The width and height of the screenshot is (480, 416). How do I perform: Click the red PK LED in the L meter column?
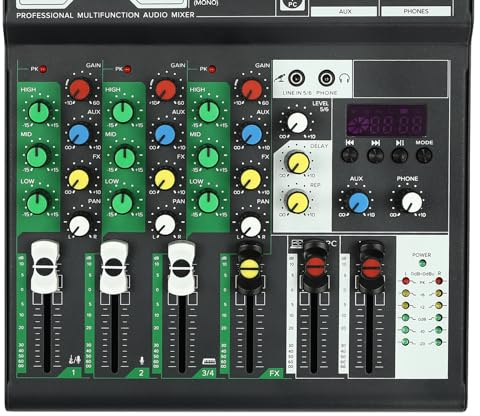coord(406,281)
